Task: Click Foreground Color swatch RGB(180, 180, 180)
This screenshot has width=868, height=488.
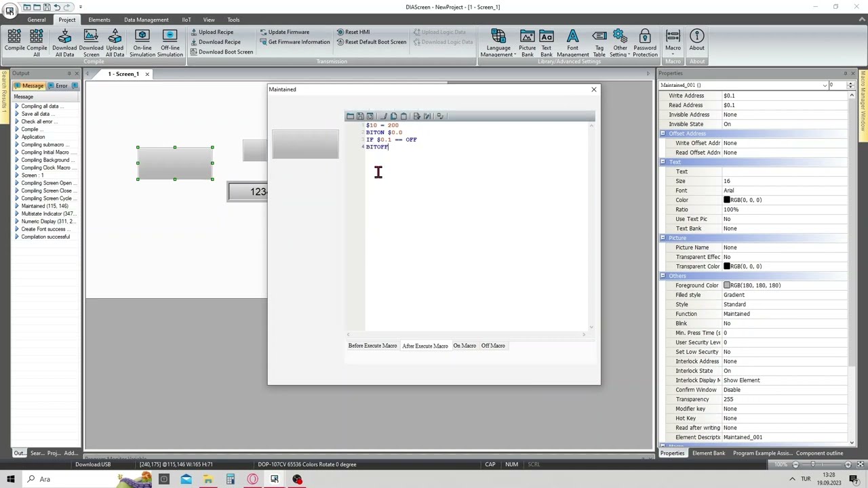Action: pyautogui.click(x=726, y=285)
